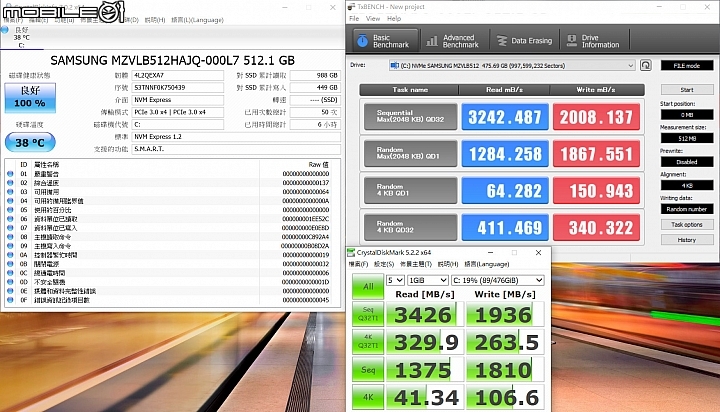This screenshot has width=720, height=412.
Task: Open the Language menu in CrystalDiskInfo
Action: coord(197,20)
